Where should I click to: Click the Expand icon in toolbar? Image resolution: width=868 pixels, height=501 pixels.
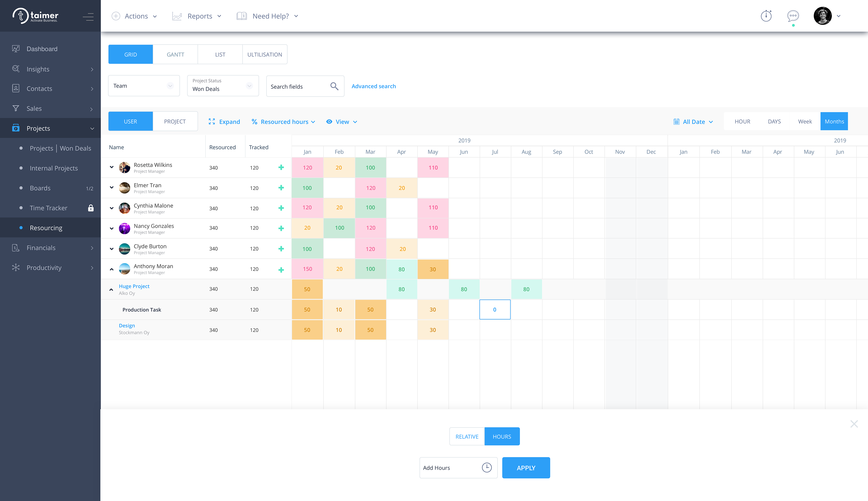click(212, 121)
